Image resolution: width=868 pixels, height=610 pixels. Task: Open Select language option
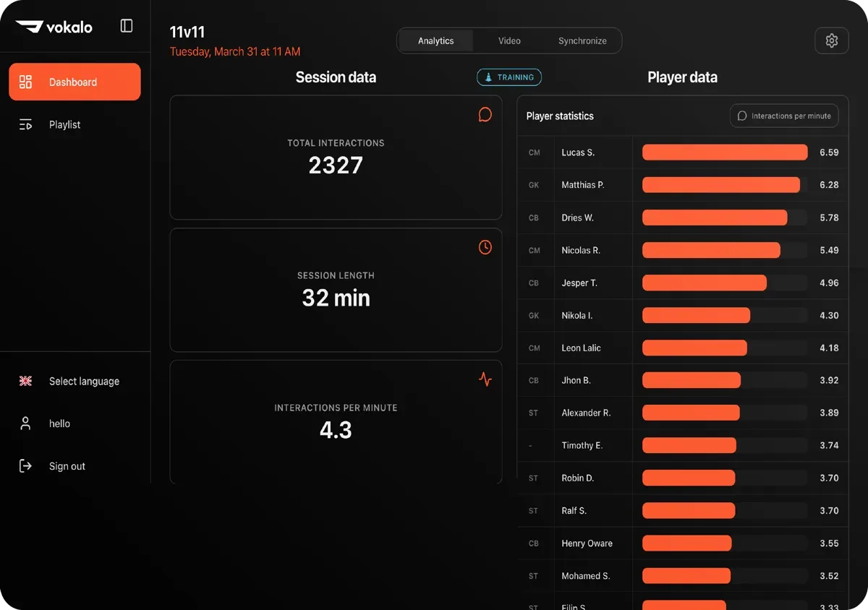pos(75,381)
